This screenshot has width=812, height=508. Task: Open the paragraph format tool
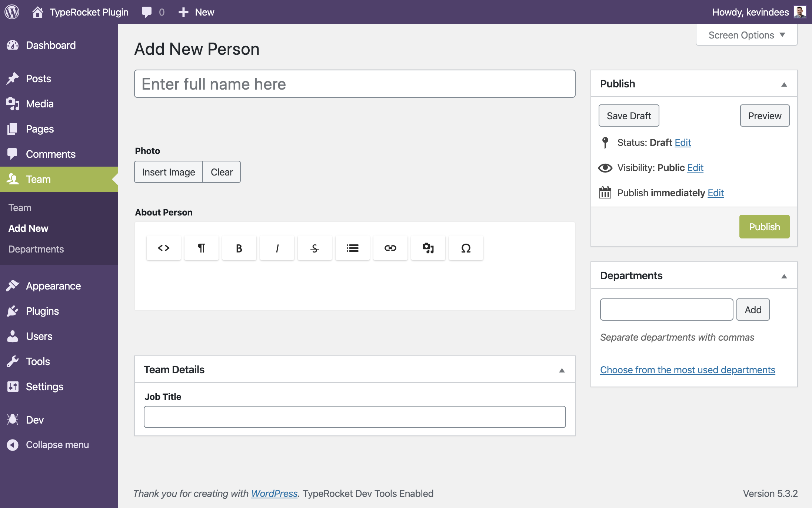(x=201, y=248)
